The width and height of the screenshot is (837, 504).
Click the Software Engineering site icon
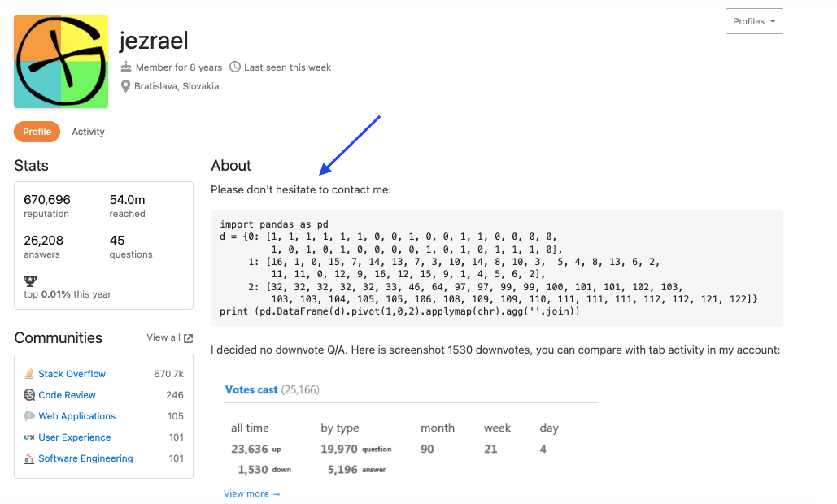click(x=30, y=458)
